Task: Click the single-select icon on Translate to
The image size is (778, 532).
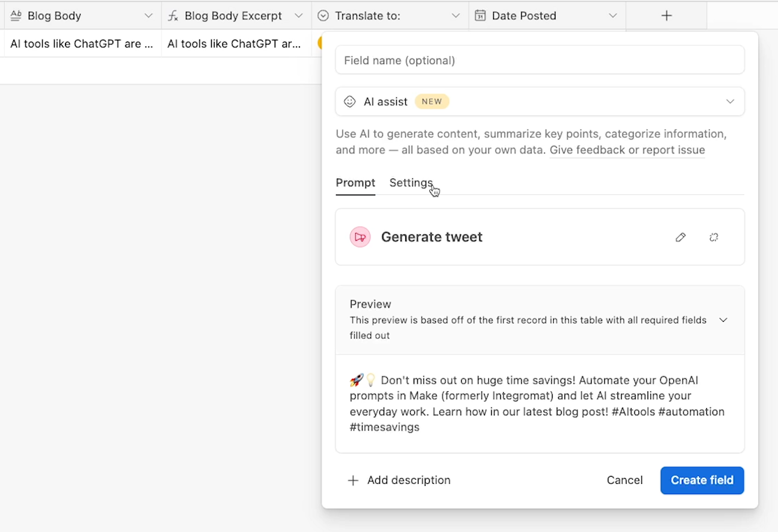Action: tap(323, 16)
